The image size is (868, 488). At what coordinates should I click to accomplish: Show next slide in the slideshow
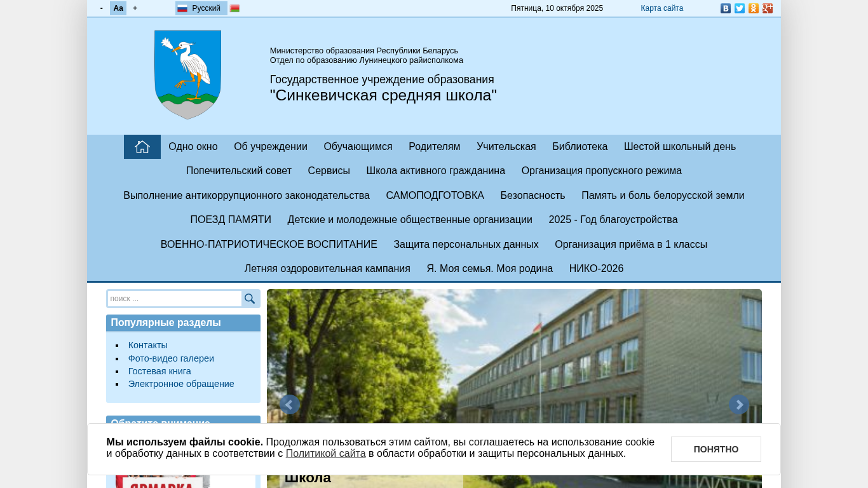pyautogui.click(x=739, y=405)
